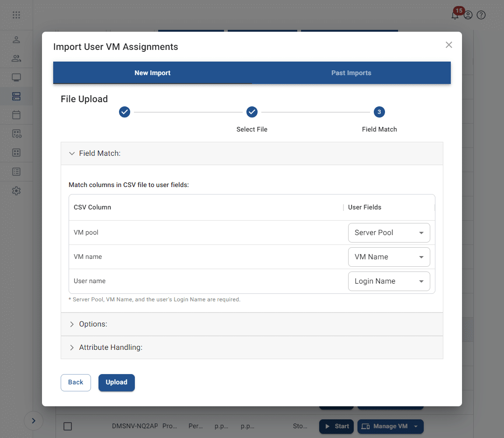Switch to the Past Imports tab
Viewport: 504px width, 438px height.
[x=351, y=73]
